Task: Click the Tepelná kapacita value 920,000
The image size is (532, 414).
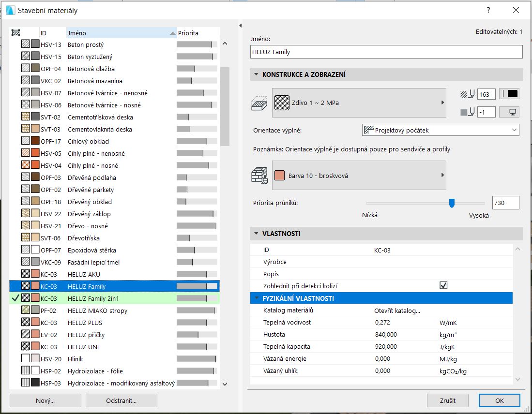Action: (386, 346)
